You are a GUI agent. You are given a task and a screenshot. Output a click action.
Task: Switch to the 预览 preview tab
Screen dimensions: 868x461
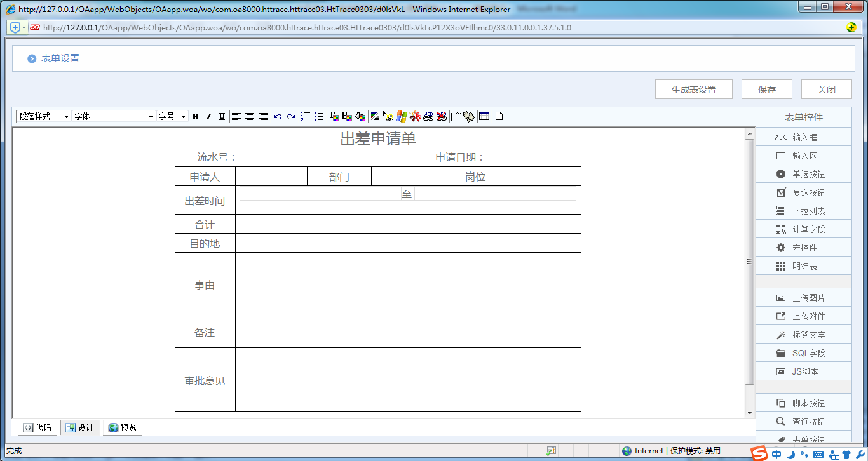coord(123,428)
